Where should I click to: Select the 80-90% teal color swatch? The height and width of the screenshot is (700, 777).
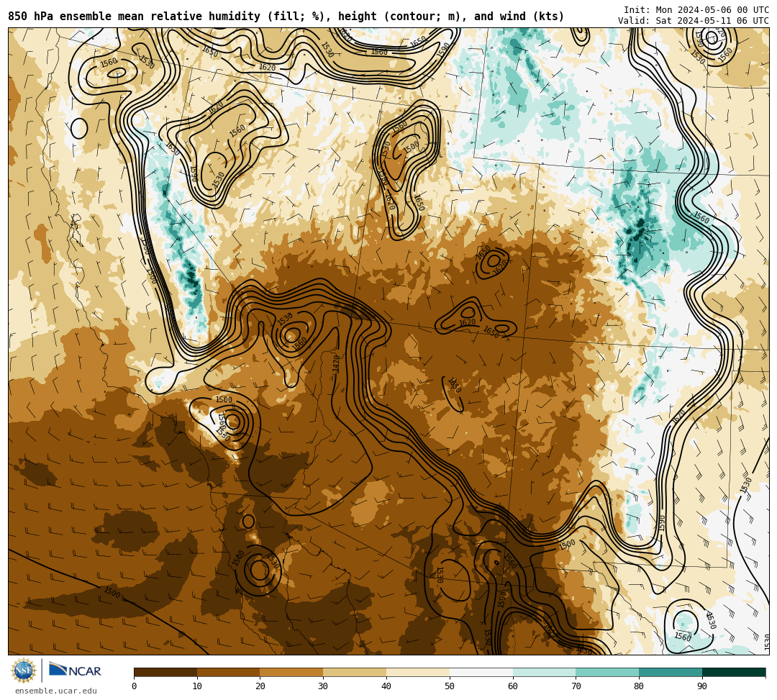tap(671, 672)
